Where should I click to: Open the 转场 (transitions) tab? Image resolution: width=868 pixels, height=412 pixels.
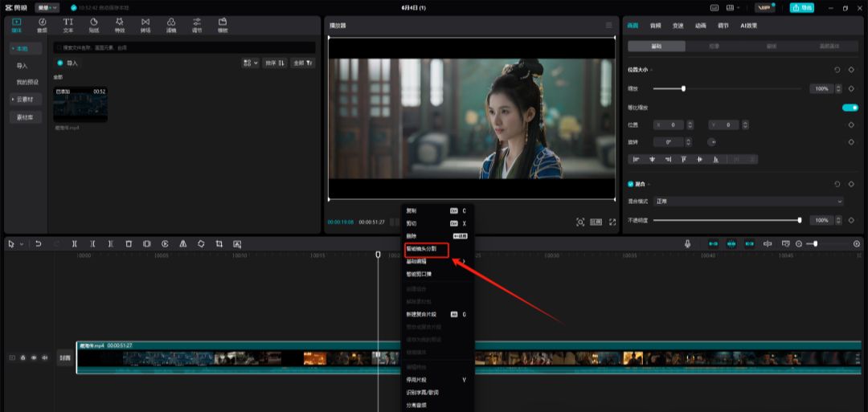pos(145,25)
